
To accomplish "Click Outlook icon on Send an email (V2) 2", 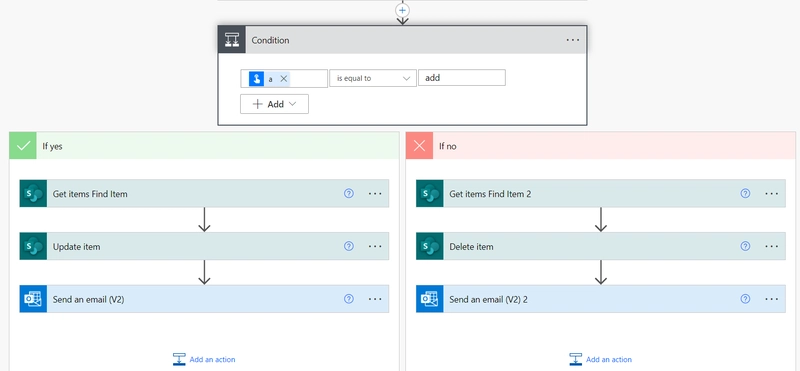I will pyautogui.click(x=430, y=299).
